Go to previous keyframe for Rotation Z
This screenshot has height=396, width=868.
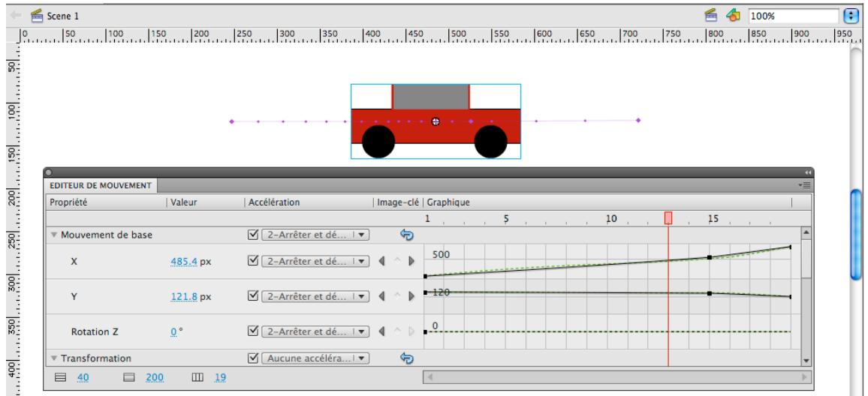click(382, 331)
